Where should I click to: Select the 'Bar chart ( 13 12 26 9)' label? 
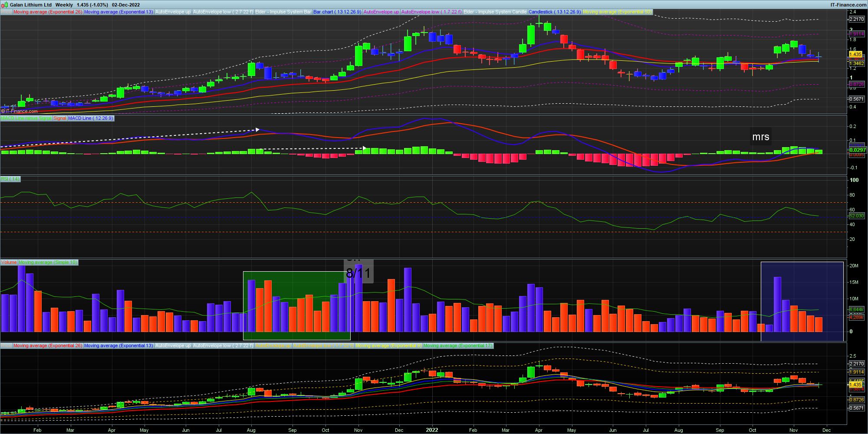pos(337,12)
